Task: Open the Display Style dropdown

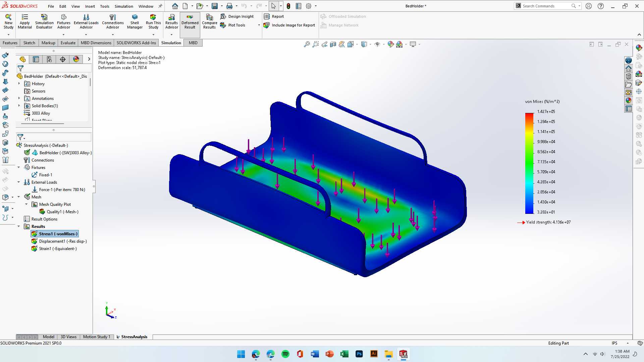Action: coord(370,44)
